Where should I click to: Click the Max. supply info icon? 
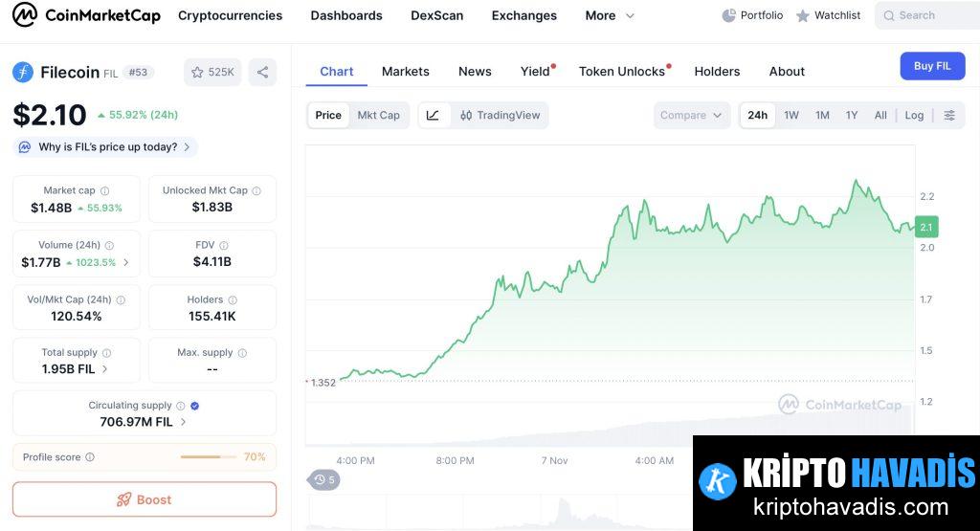pos(242,353)
